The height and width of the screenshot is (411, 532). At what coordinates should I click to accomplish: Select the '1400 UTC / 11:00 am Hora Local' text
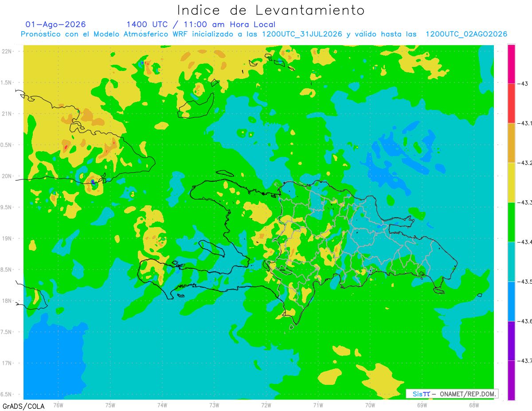201,24
